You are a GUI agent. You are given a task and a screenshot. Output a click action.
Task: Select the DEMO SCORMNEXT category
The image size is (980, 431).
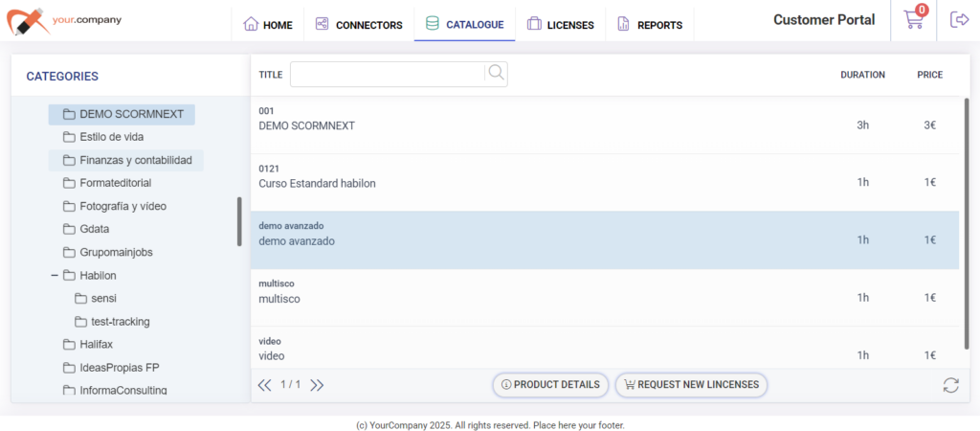point(122,115)
